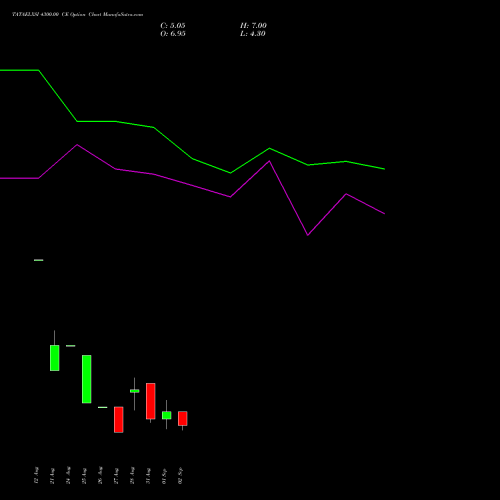Click the right end of the green line

click(x=384, y=169)
